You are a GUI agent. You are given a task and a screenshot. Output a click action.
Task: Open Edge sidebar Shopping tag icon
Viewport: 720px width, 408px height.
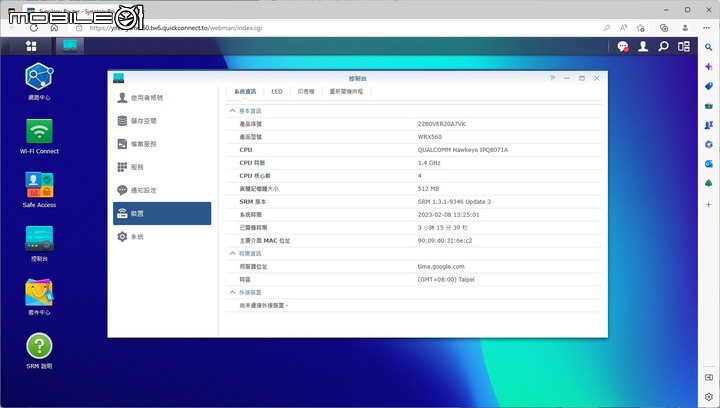coord(709,86)
